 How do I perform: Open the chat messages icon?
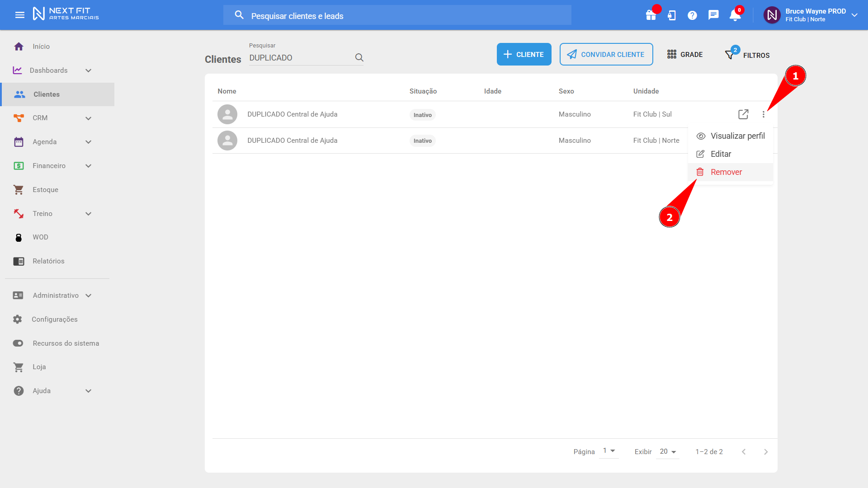point(713,15)
